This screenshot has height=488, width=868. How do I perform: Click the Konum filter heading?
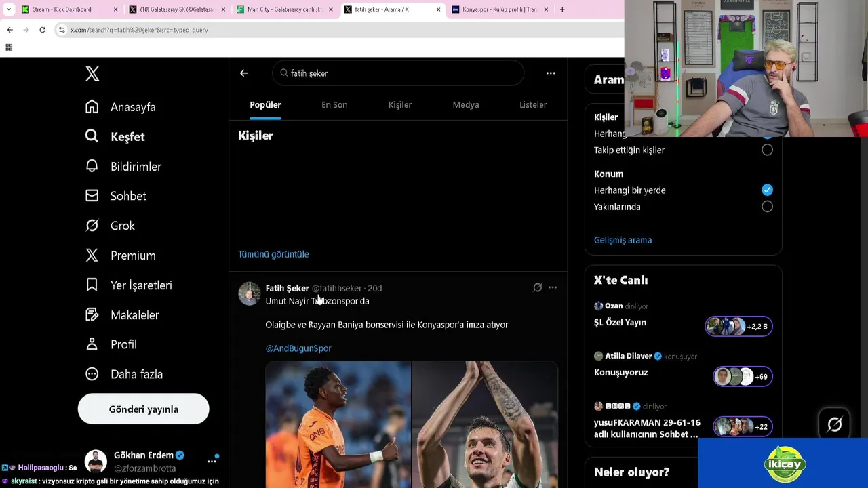(608, 174)
